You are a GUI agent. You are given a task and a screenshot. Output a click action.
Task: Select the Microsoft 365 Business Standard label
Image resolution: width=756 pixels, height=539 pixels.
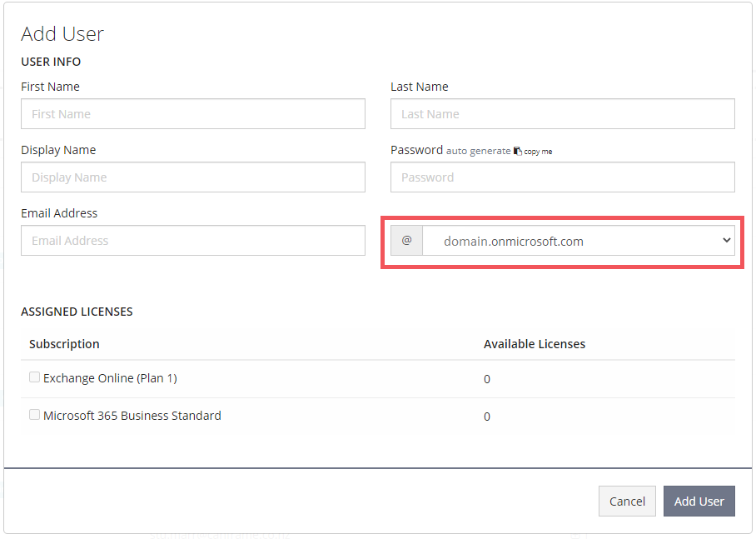click(132, 416)
